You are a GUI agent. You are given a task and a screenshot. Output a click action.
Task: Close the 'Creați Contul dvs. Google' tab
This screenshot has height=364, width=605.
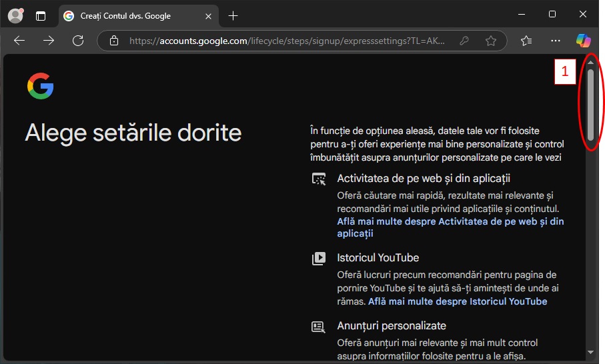click(x=209, y=15)
